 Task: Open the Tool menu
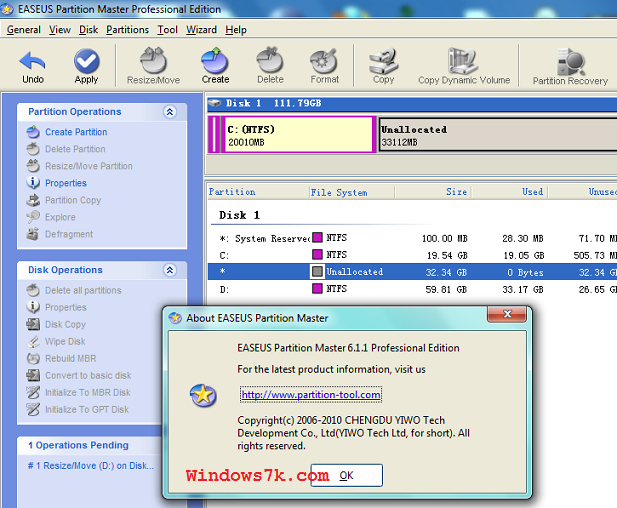tap(168, 30)
